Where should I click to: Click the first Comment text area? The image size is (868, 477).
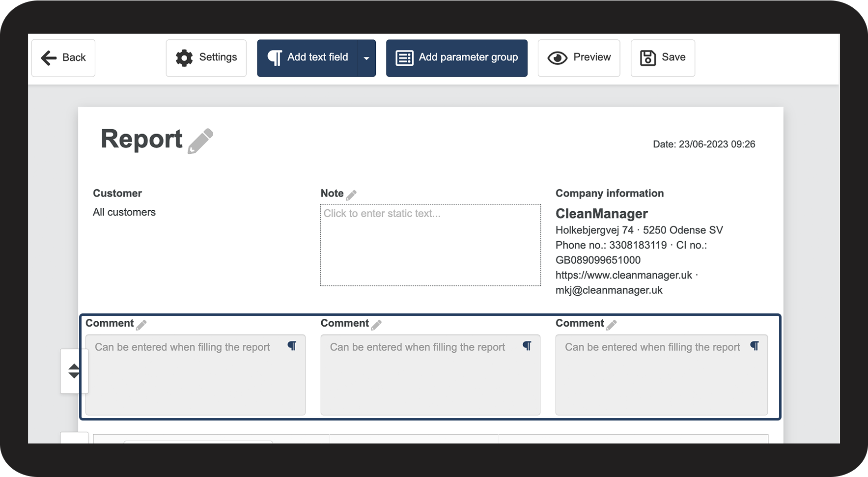coord(196,375)
